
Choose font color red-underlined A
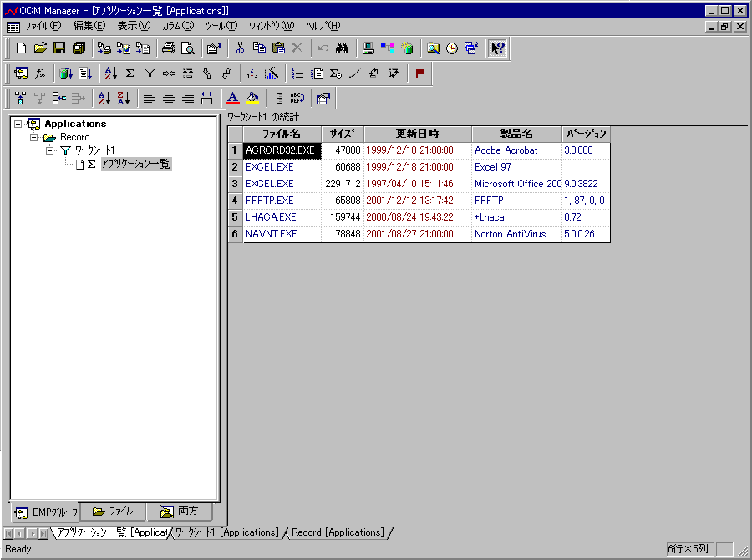pos(232,99)
